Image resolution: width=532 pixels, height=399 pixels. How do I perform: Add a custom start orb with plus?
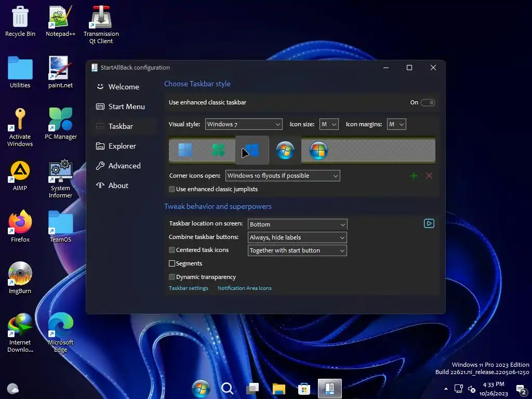(x=414, y=176)
